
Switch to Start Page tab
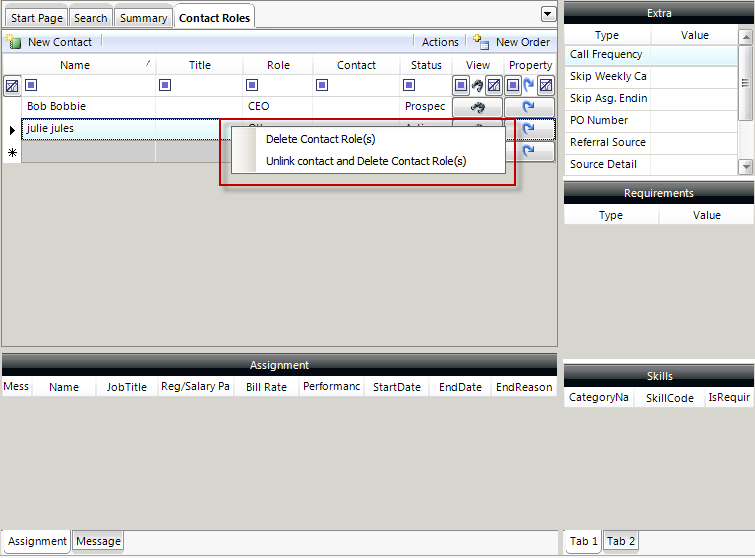[x=37, y=18]
